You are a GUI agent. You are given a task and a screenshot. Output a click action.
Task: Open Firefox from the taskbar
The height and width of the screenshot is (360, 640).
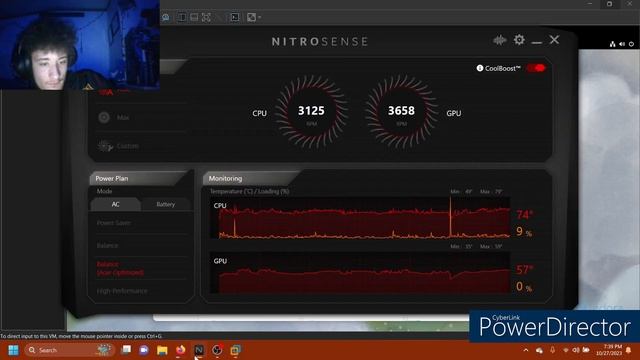pos(180,350)
